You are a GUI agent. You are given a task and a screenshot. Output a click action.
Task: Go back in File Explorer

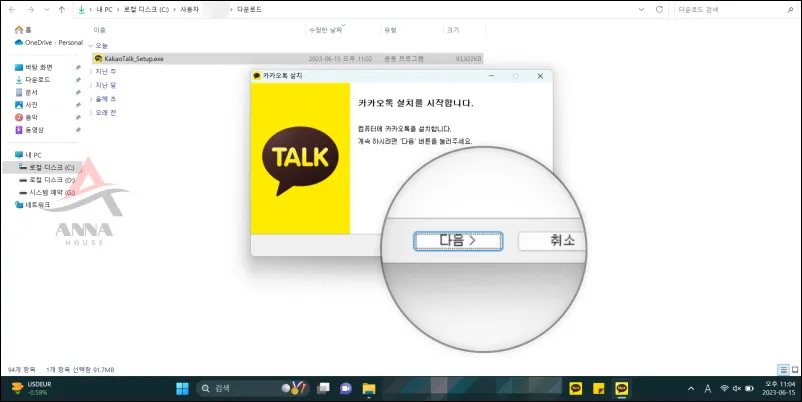(x=12, y=9)
